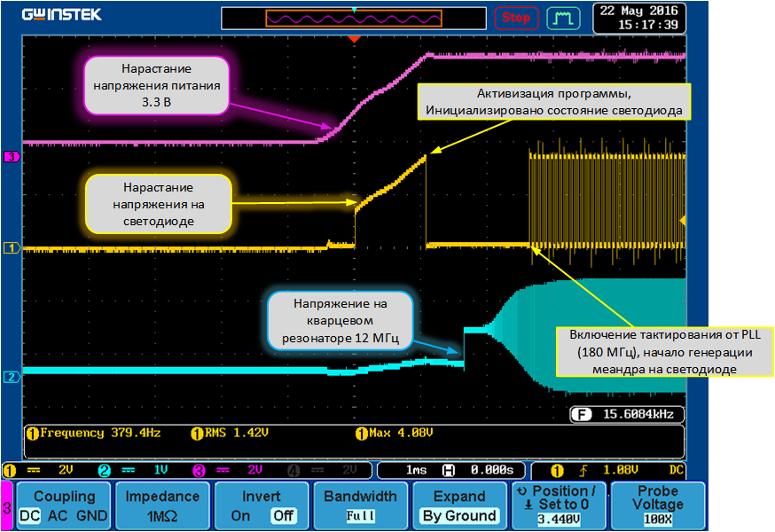
Task: Open Probe Voltage 100X setting
Action: (658, 505)
